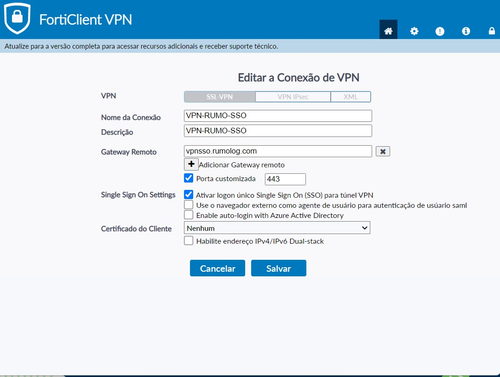Switch to XML tab
The height and width of the screenshot is (377, 500).
click(350, 97)
